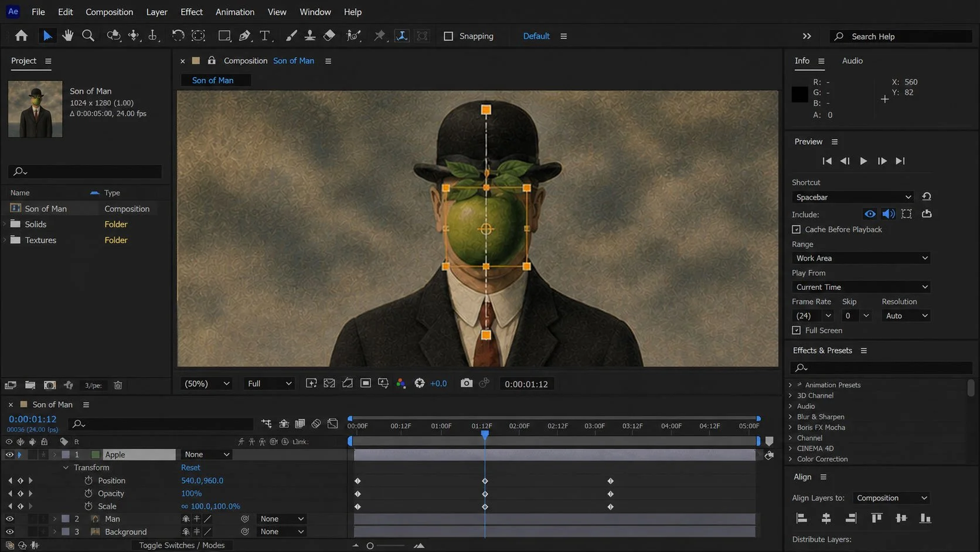
Task: Expand the Blur & Sharpen effects category
Action: click(x=790, y=416)
